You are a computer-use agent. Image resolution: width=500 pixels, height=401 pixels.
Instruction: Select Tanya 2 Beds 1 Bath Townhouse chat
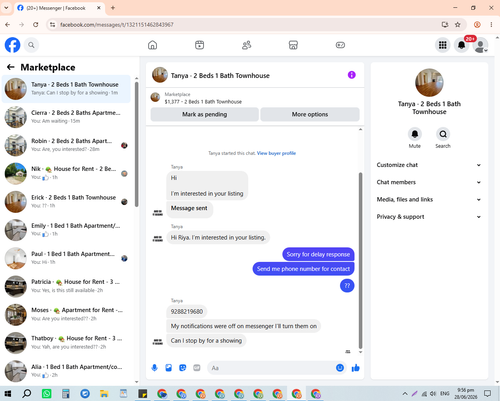click(66, 89)
